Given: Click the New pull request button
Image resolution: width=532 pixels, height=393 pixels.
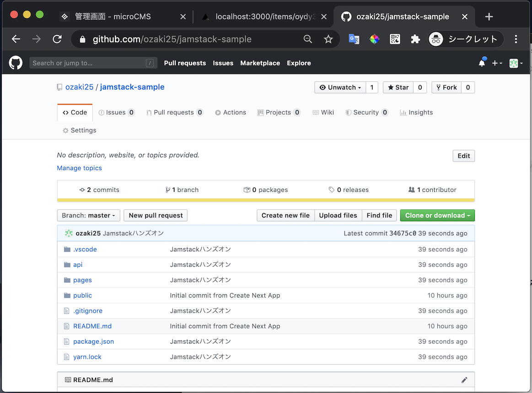Looking at the screenshot, I should click(156, 215).
